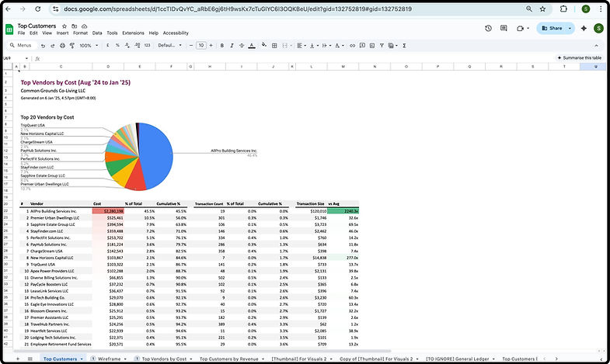Apply strikethrough formatting
610x364 pixels.
(242, 46)
